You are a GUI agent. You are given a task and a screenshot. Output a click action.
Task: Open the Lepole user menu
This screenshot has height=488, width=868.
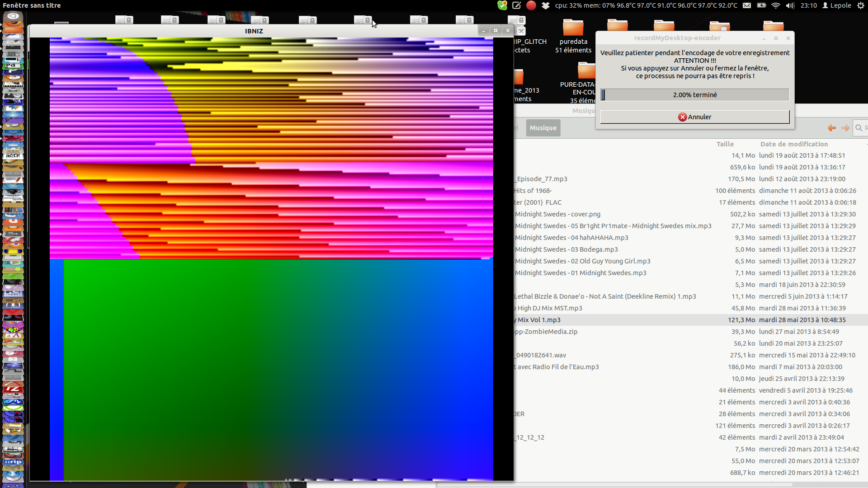837,5
